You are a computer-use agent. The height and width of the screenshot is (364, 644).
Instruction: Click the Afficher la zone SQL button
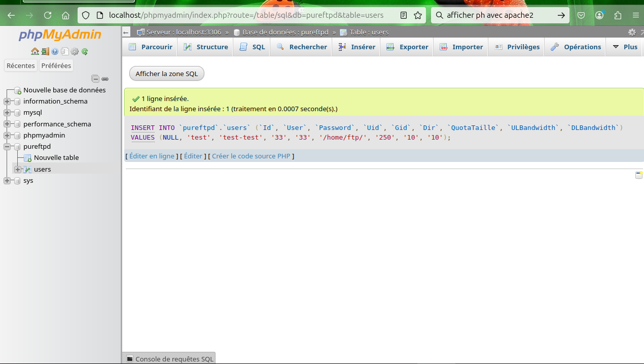[x=167, y=74]
